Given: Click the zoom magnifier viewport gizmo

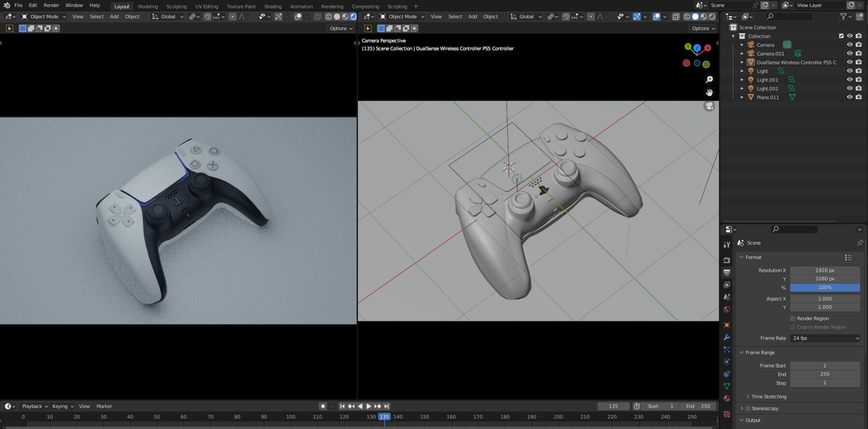Looking at the screenshot, I should tap(709, 79).
